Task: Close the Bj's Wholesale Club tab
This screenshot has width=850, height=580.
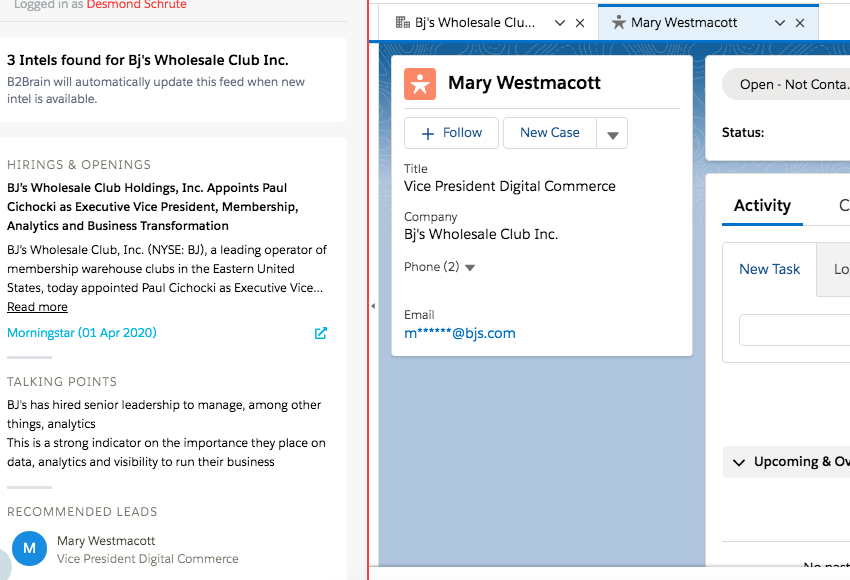Action: point(580,23)
